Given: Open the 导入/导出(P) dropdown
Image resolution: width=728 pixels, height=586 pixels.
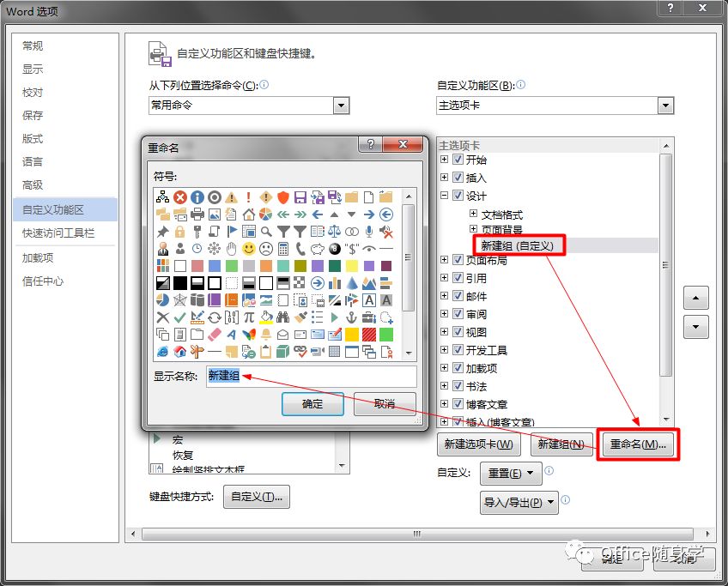Looking at the screenshot, I should [x=519, y=503].
